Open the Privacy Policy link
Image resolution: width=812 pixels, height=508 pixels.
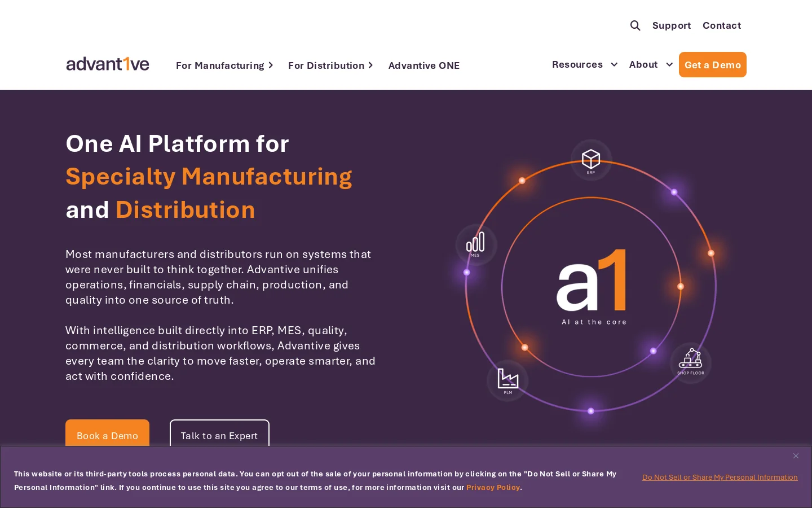[x=493, y=488]
